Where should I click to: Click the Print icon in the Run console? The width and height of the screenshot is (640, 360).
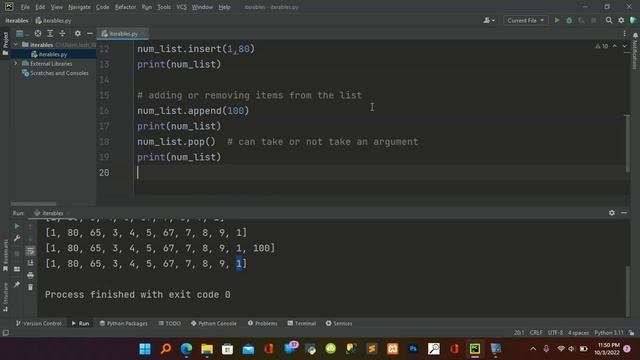coord(30,276)
